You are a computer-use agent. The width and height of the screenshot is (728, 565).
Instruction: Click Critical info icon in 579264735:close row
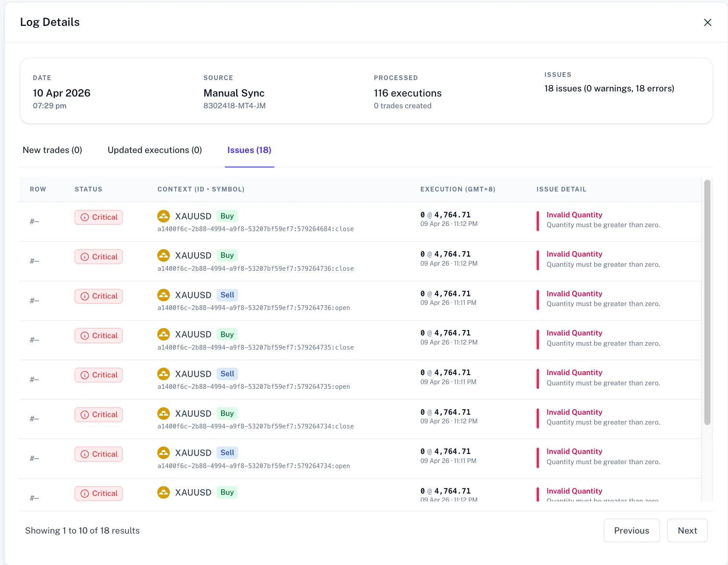[x=85, y=336]
